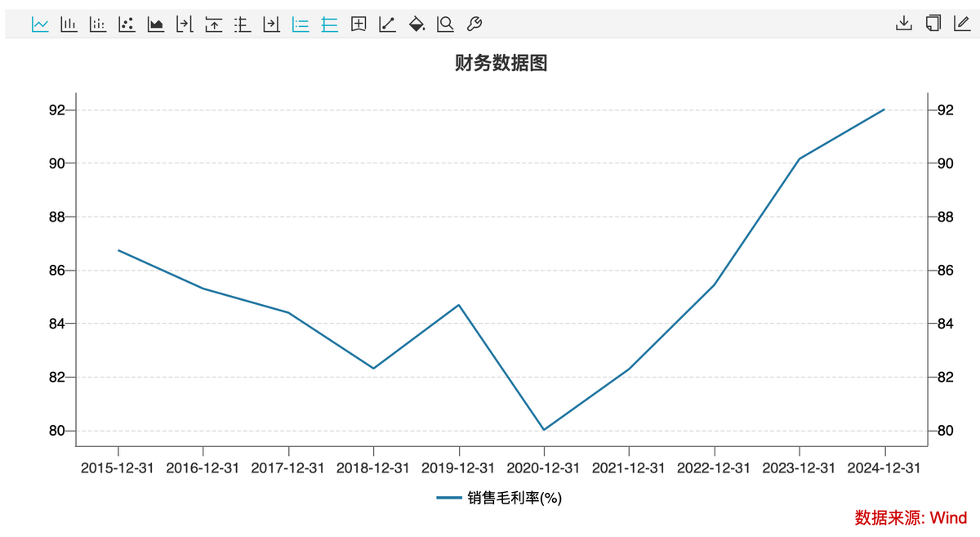Open the wrench settings tool

tap(474, 24)
